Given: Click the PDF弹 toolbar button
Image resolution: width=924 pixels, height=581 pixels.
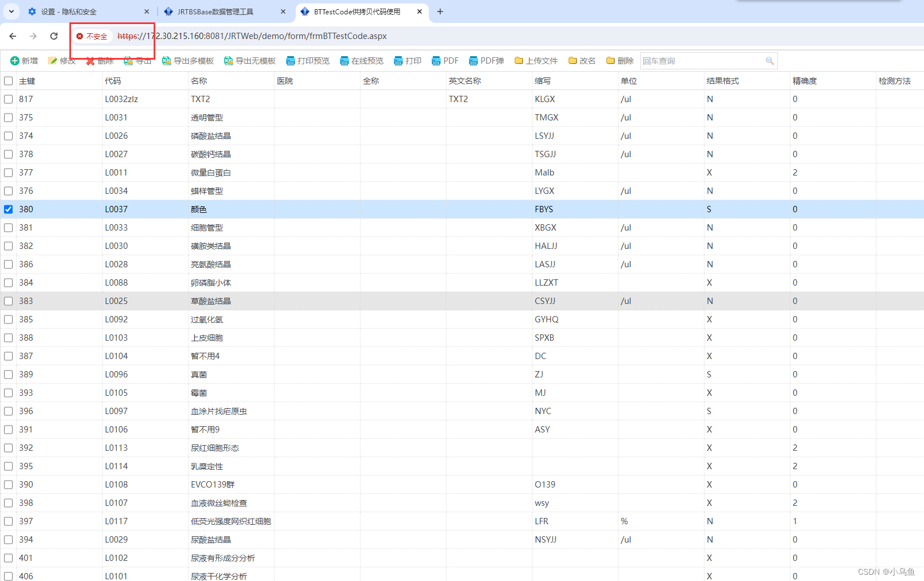Looking at the screenshot, I should [x=487, y=61].
